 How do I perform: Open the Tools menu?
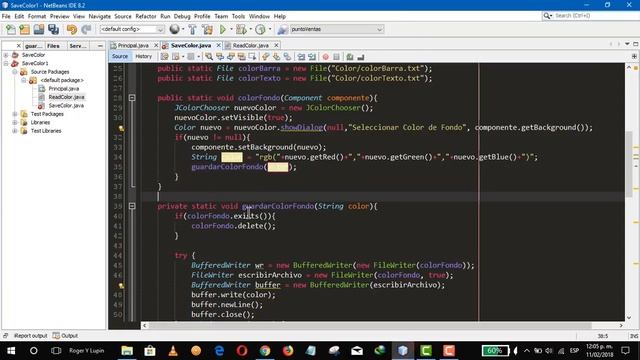coord(238,16)
